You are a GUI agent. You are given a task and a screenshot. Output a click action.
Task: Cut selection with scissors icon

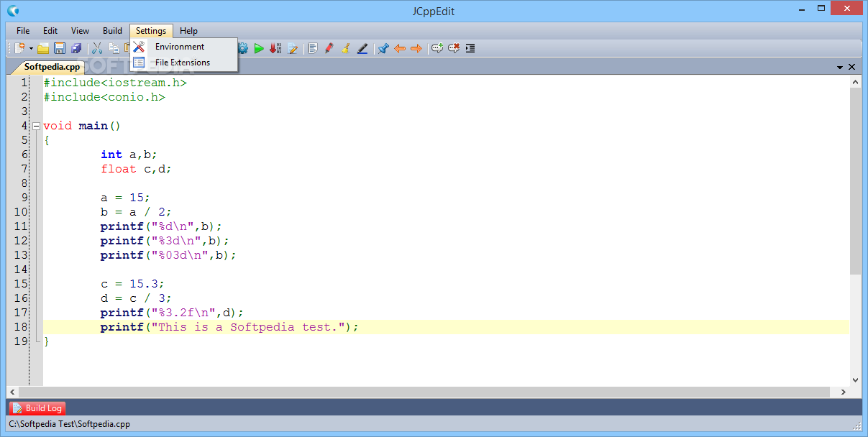pos(97,48)
